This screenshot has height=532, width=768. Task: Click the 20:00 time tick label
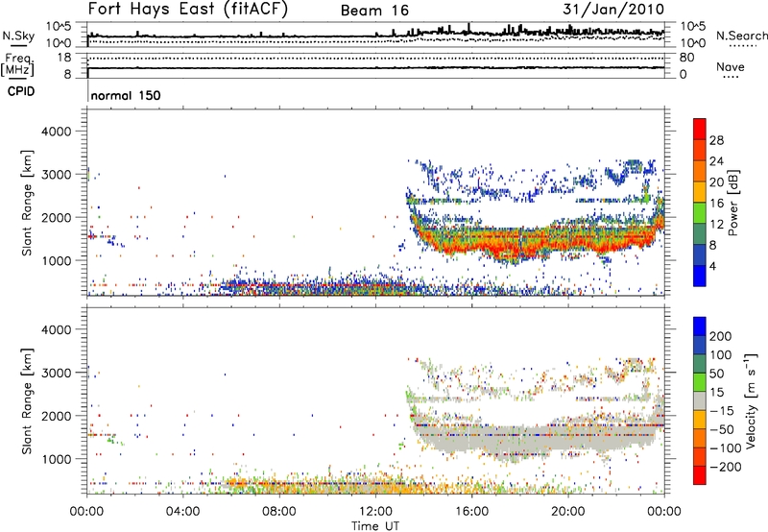[567, 512]
